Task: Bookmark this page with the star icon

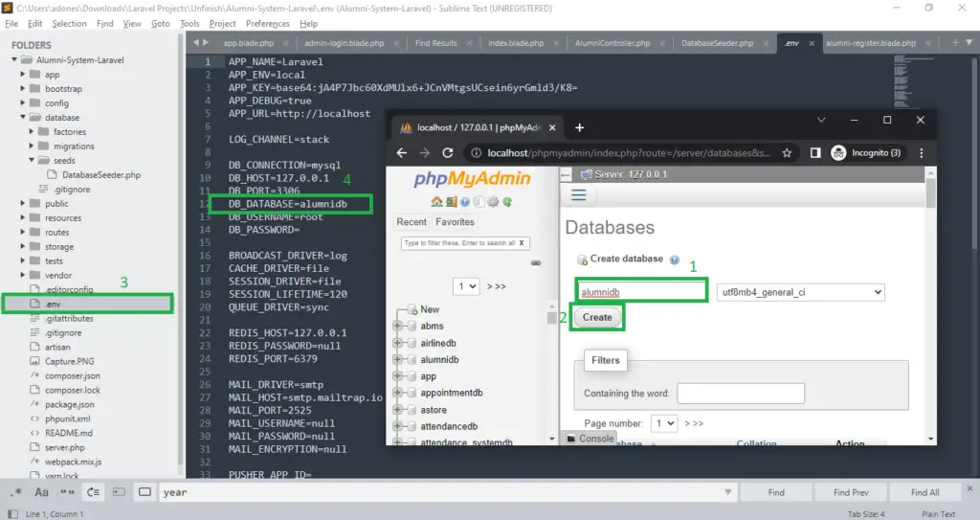Action: [787, 153]
